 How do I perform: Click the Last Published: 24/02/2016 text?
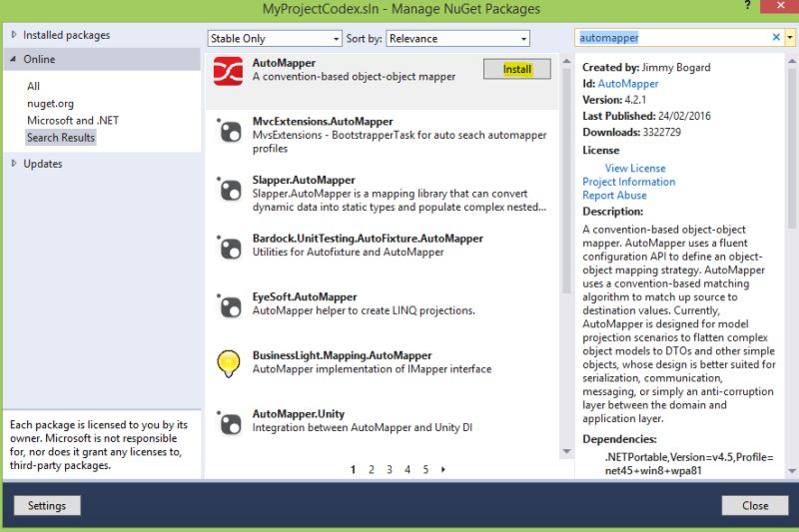(x=646, y=116)
